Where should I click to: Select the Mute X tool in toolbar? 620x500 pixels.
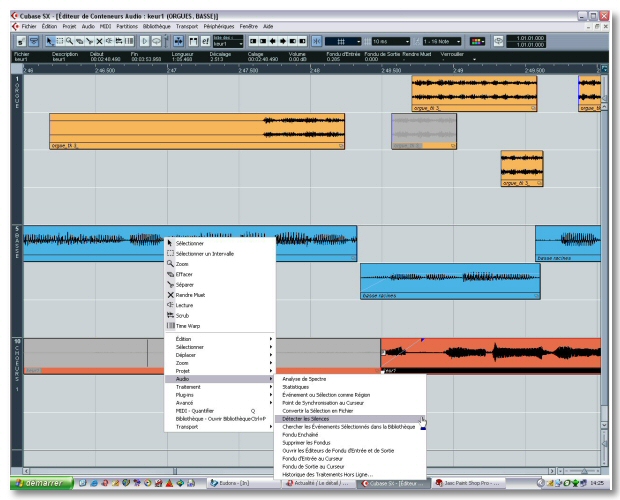pyautogui.click(x=99, y=41)
